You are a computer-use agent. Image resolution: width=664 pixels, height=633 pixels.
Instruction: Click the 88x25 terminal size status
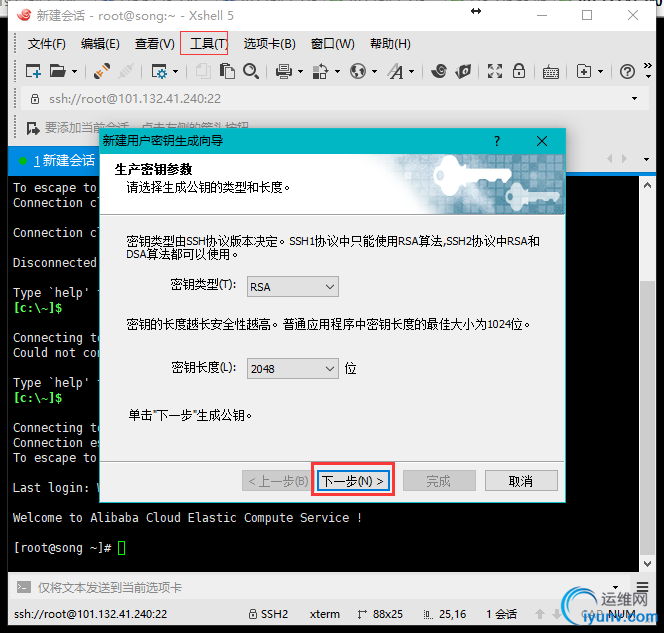pos(380,614)
